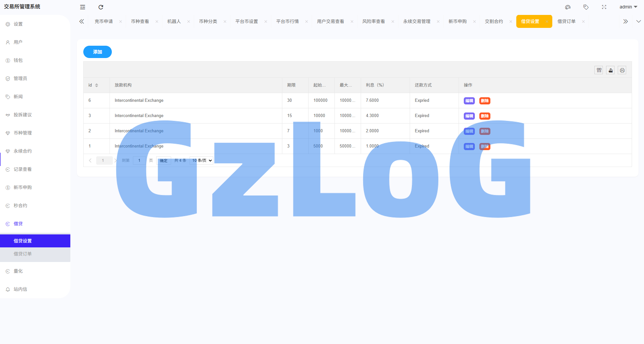Open the admin user dropdown

(x=628, y=7)
